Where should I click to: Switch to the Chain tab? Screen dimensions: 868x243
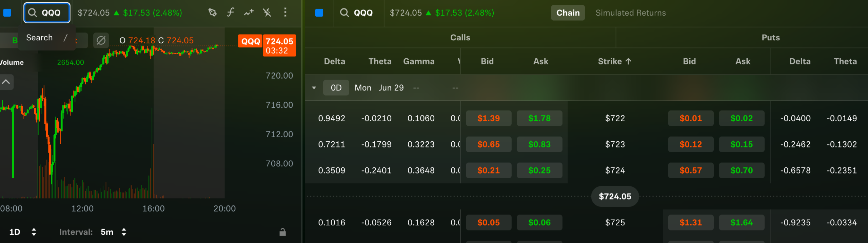click(x=568, y=13)
